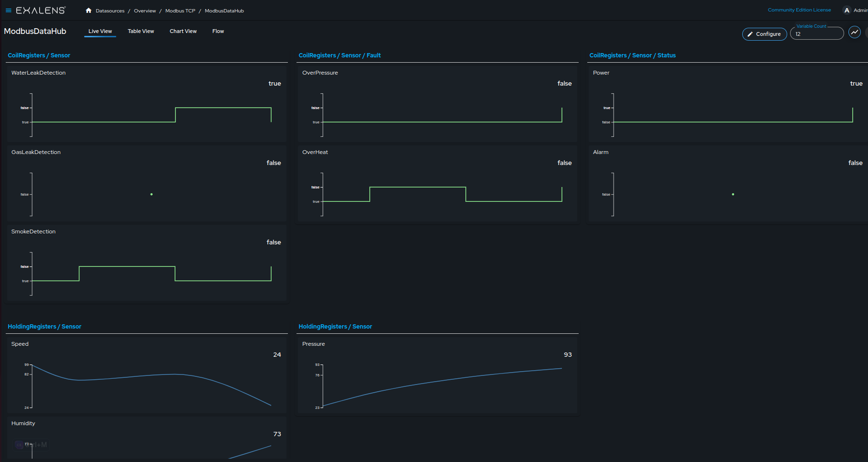Click Pressure's value 93
Viewport: 868px width, 462px height.
[x=568, y=354]
